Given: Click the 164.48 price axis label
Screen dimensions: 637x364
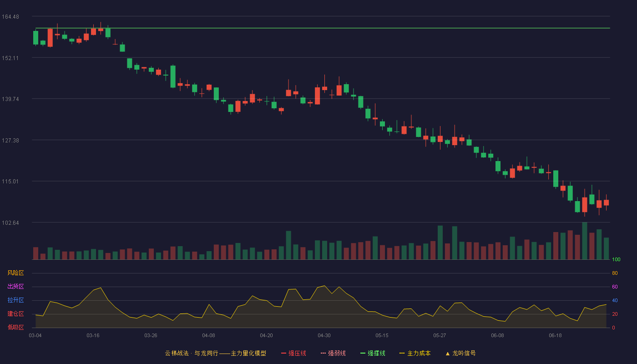Looking at the screenshot, I should click(10, 17).
